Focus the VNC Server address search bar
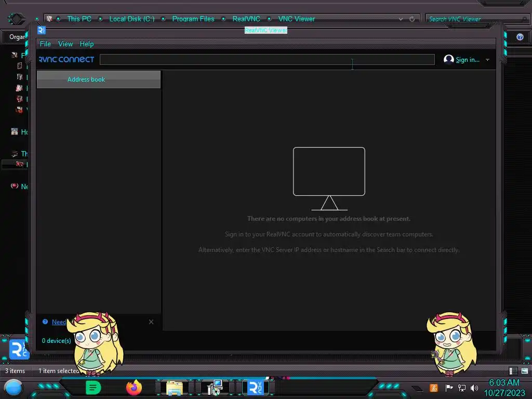Screen dimensions: 532x399 (x=267, y=59)
